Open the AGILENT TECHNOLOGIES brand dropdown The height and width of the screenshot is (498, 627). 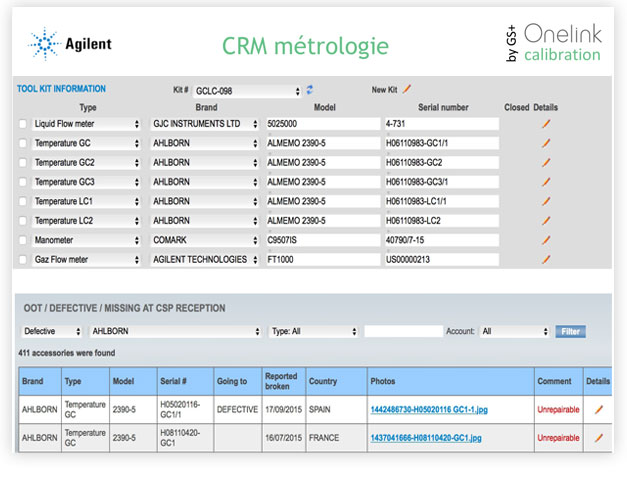(204, 260)
